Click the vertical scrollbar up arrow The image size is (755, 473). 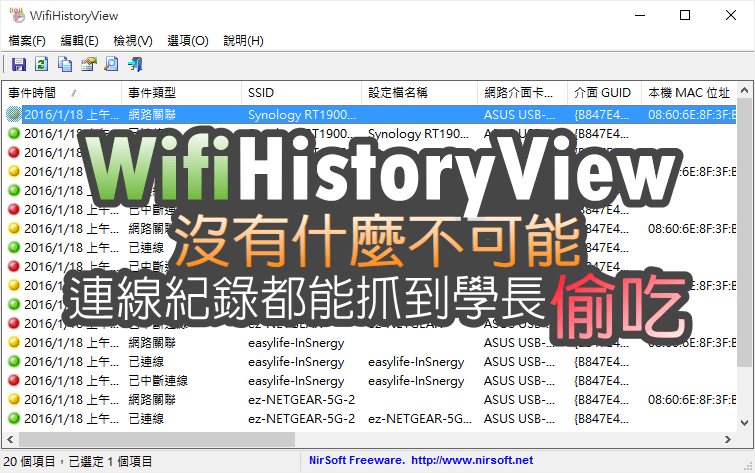[x=744, y=90]
